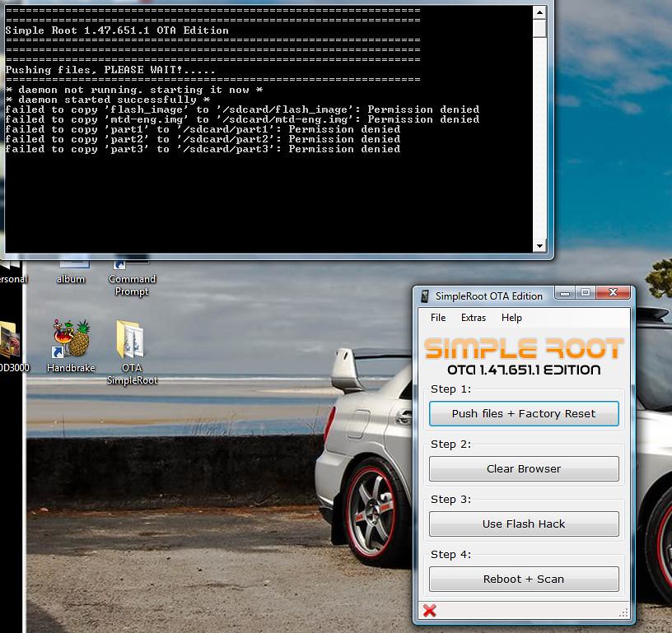Click the SimpleRoot window title phone icon
Image resolution: width=672 pixels, height=633 pixels.
point(425,296)
